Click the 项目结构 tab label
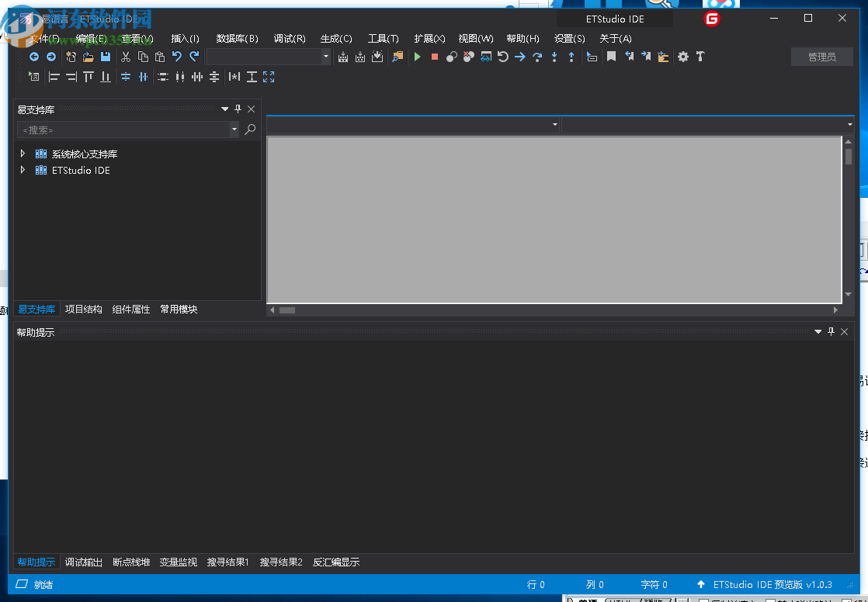 coord(82,309)
